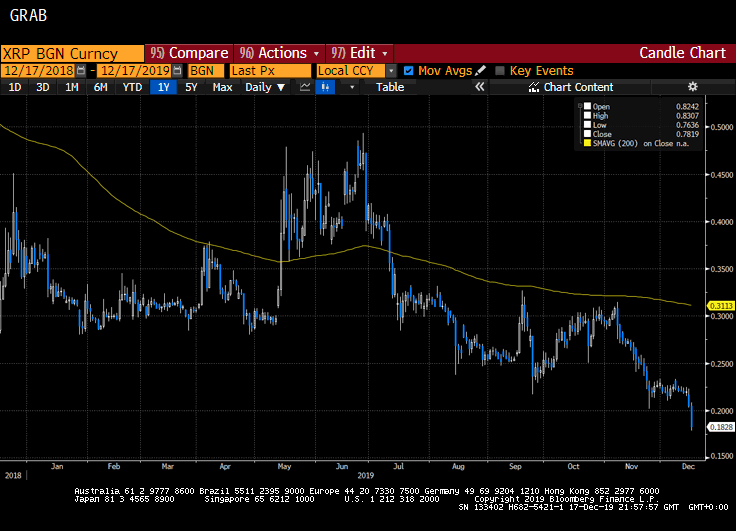Toggle the Close series legend box
The width and height of the screenshot is (736, 531).
point(587,134)
